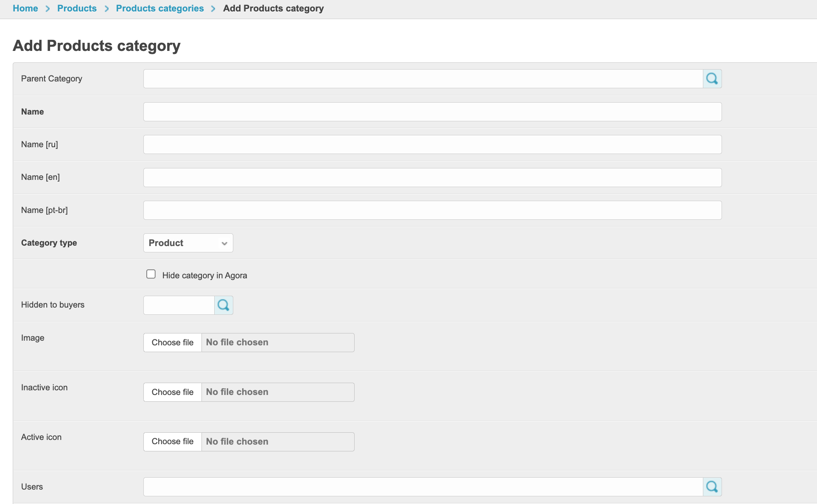The image size is (817, 504).
Task: Open the Category type dropdown
Action: click(x=188, y=243)
